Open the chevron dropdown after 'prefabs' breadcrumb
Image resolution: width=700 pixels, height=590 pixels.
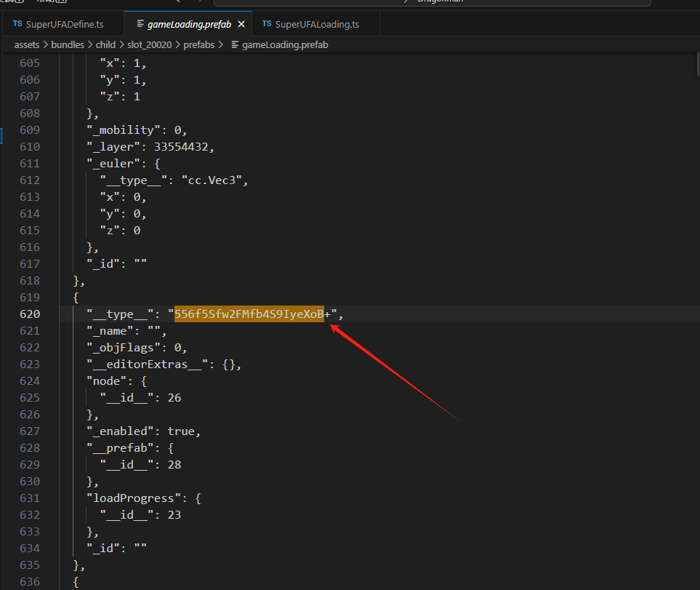(220, 44)
